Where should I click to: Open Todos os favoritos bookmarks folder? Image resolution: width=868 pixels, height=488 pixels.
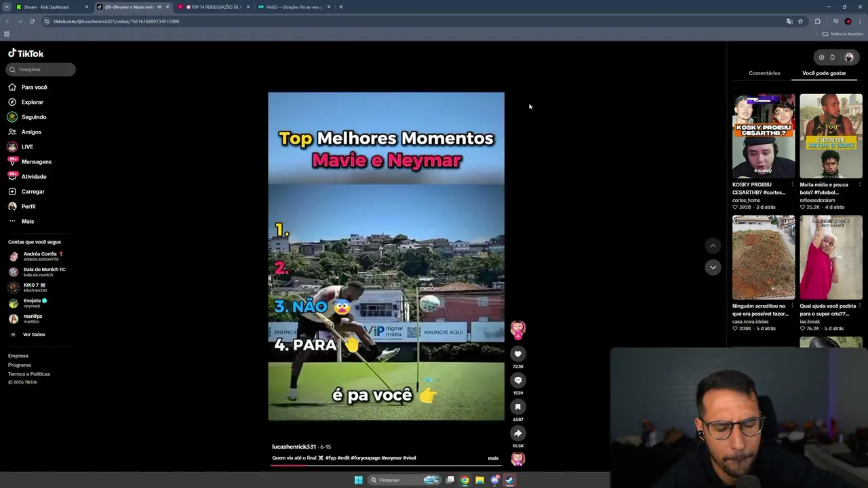click(x=843, y=34)
